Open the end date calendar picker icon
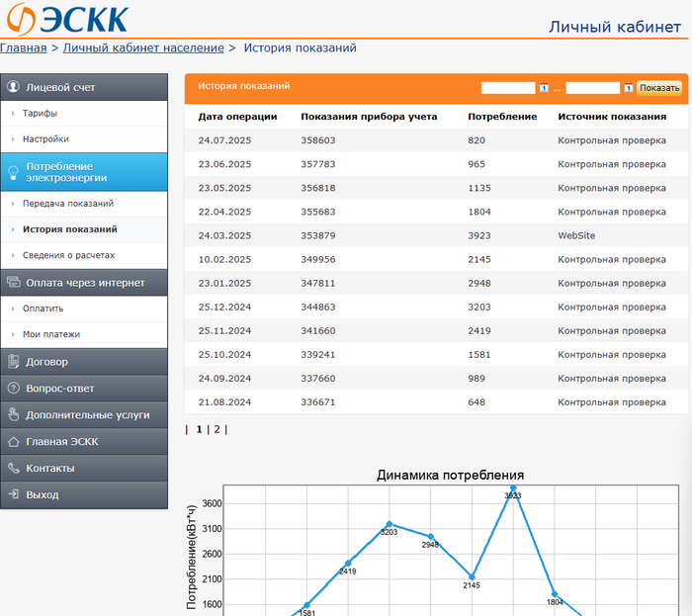 pyautogui.click(x=629, y=88)
